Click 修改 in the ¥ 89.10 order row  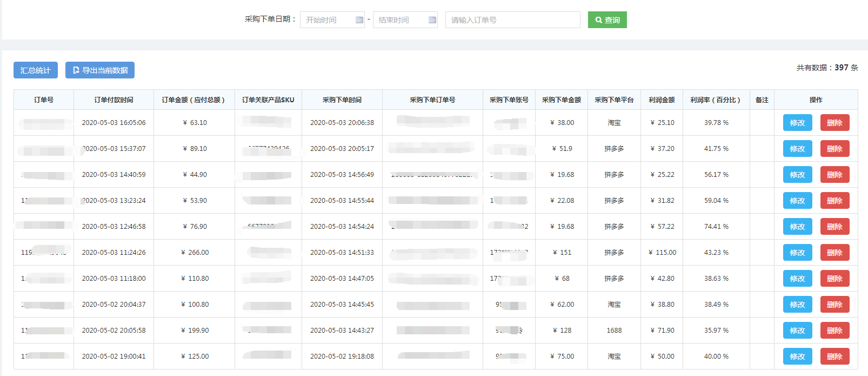[x=798, y=149]
